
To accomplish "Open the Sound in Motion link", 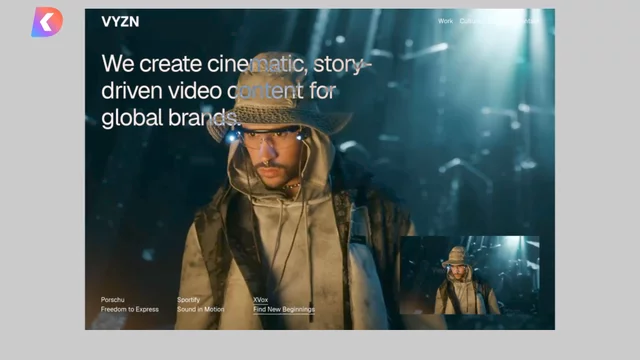I will click(x=201, y=309).
